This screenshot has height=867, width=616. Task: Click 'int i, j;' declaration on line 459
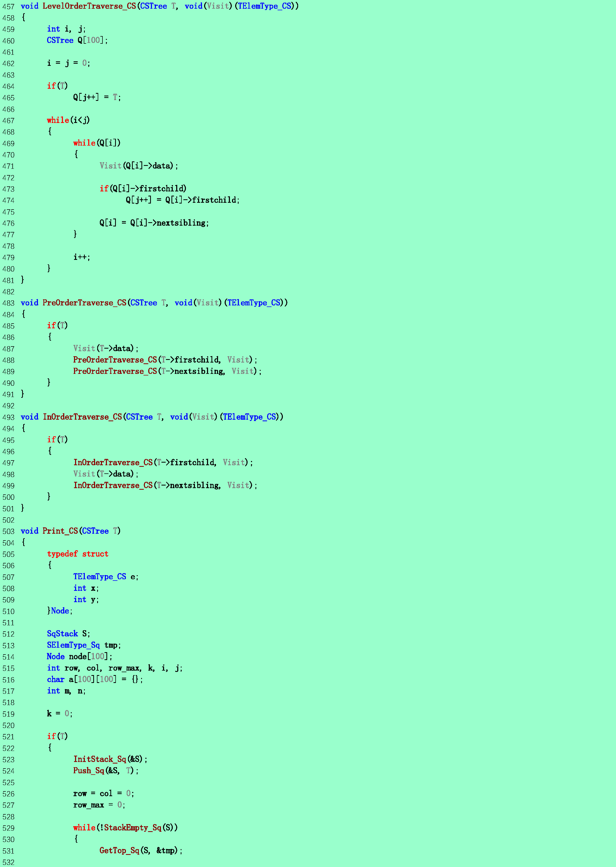coord(66,29)
